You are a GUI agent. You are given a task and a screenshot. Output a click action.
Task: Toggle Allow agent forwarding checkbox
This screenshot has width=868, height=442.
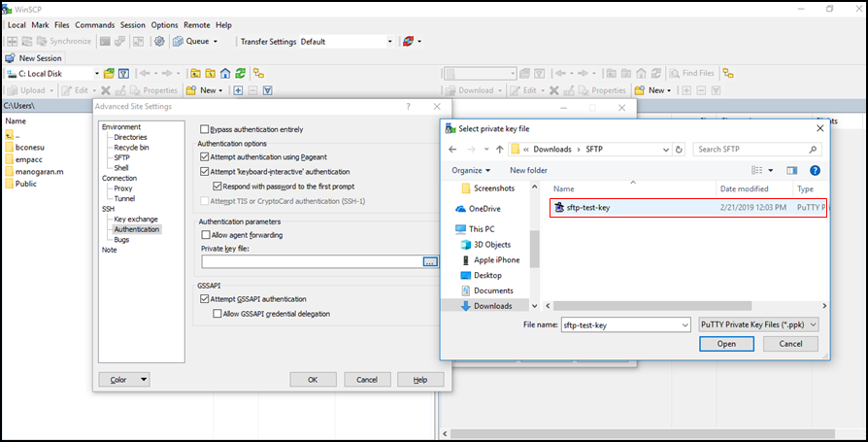206,235
